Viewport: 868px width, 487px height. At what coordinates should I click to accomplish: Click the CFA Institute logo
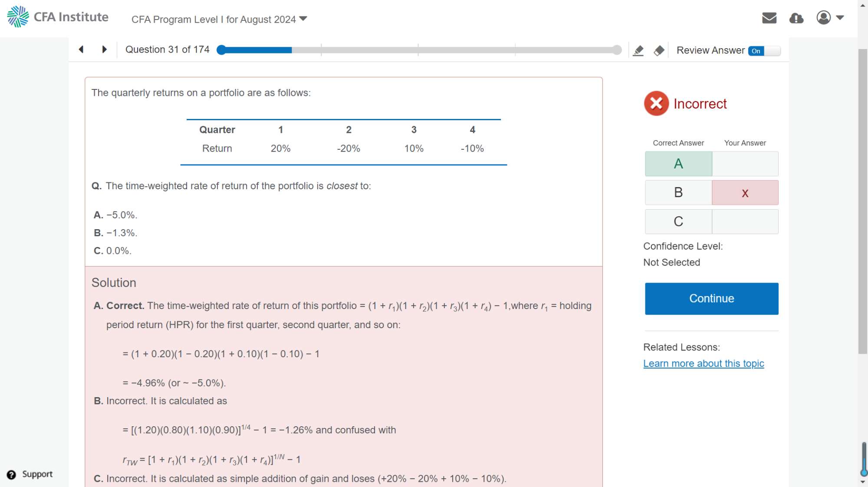click(x=58, y=17)
